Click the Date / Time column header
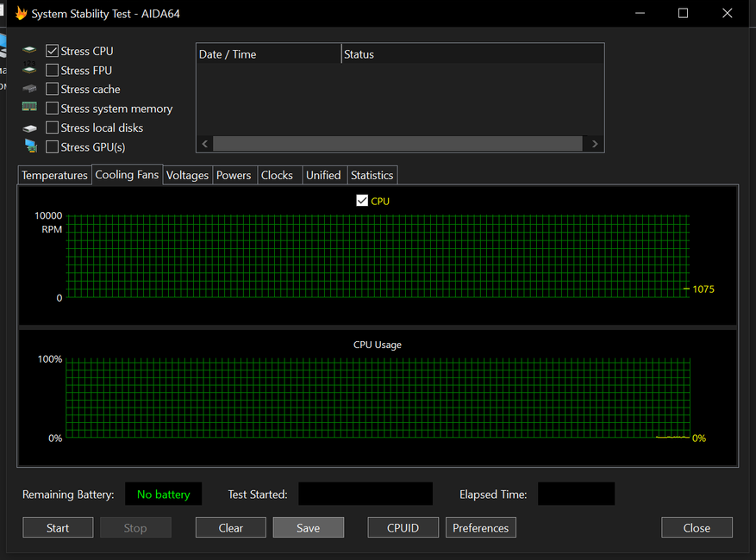This screenshot has height=560, width=756. coord(268,54)
